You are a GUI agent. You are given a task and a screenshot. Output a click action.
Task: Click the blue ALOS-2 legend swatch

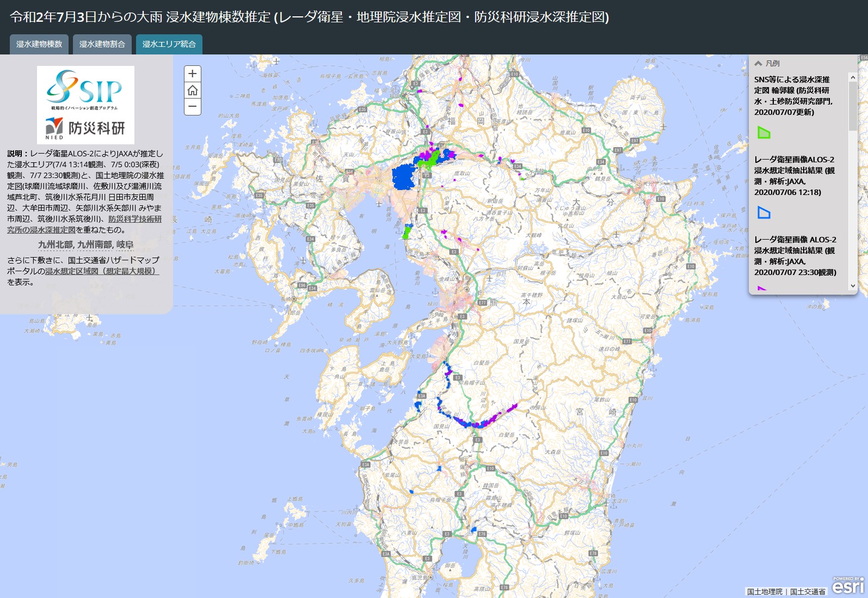point(764,212)
